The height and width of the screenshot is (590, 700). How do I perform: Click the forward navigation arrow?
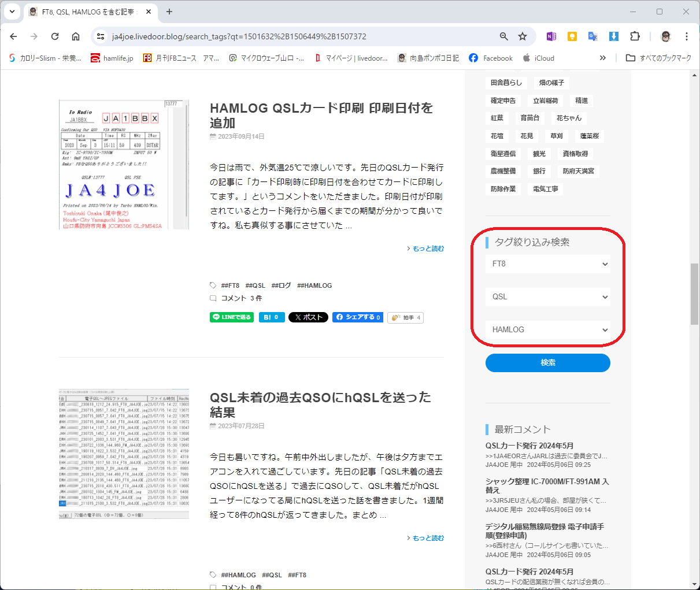(34, 36)
